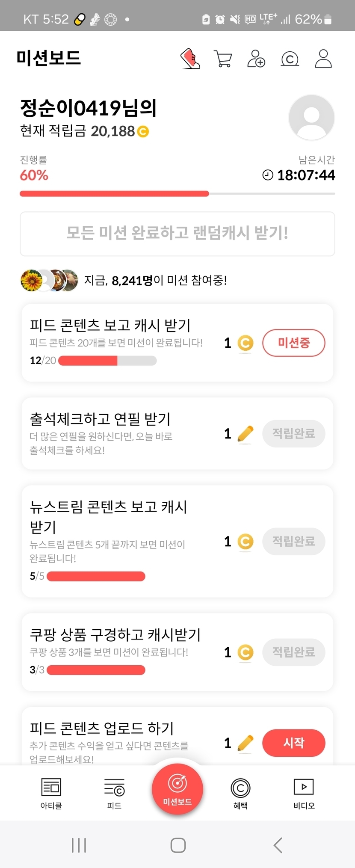355x868 pixels.
Task: Tap the center 미션보드 button
Action: pyautogui.click(x=177, y=789)
